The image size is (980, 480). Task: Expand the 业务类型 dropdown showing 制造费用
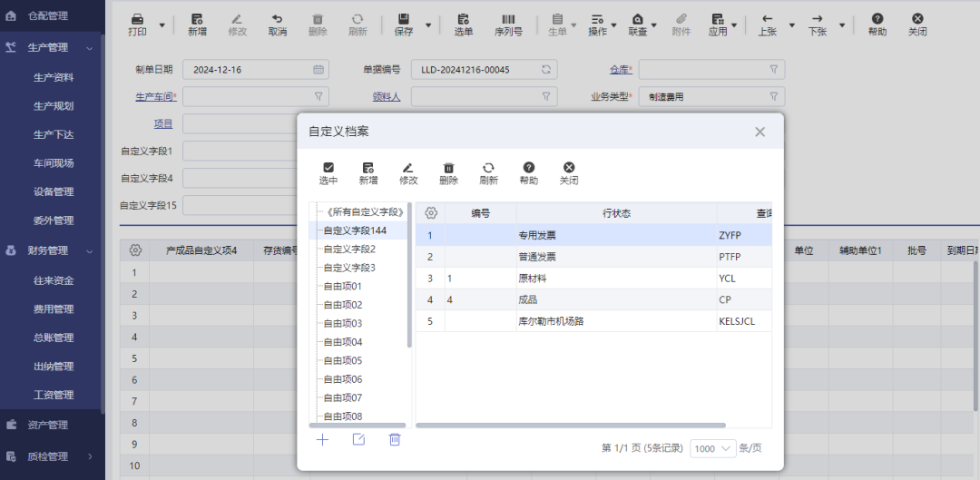tap(773, 96)
